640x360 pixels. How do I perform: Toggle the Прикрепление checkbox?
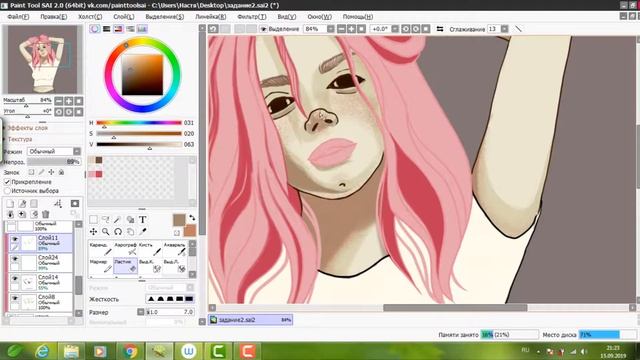click(x=7, y=182)
